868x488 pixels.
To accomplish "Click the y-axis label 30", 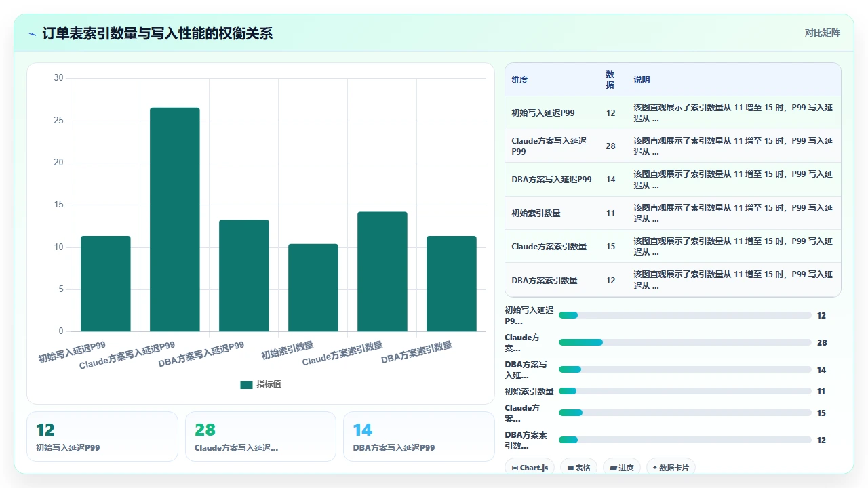I will [x=58, y=78].
